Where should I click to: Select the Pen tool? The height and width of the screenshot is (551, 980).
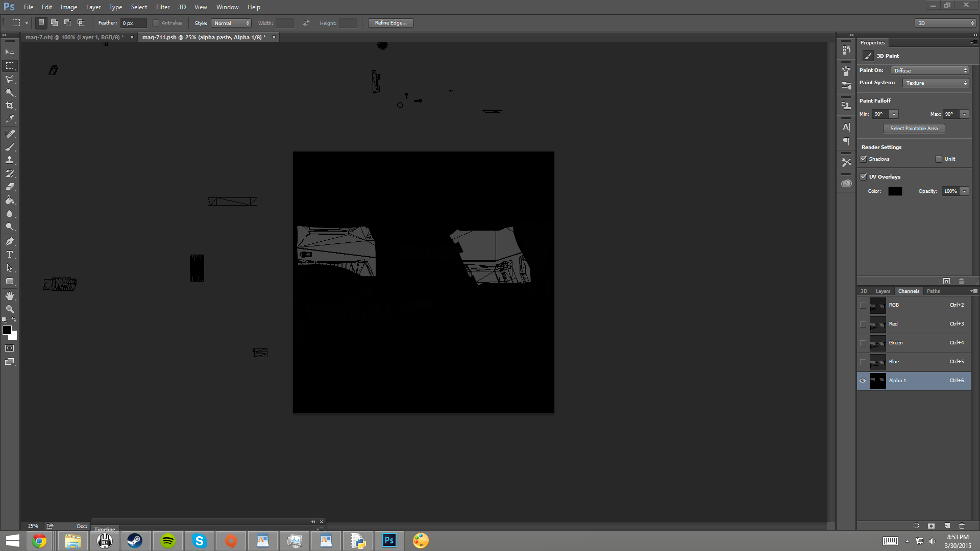tap(10, 241)
